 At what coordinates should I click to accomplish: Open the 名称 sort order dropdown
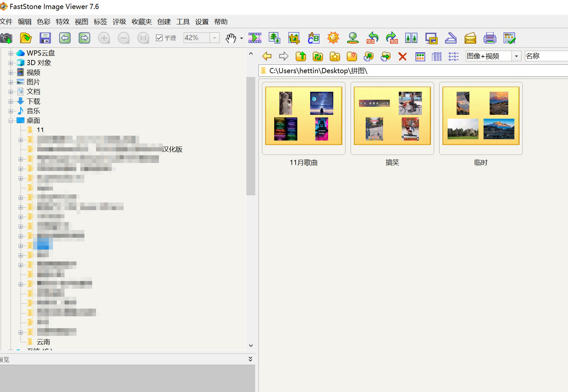click(546, 56)
